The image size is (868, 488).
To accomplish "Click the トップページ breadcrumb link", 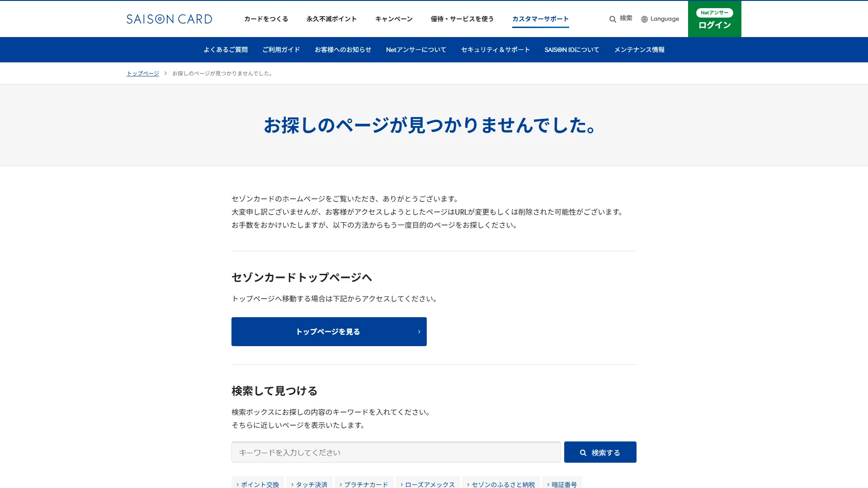I will [143, 73].
